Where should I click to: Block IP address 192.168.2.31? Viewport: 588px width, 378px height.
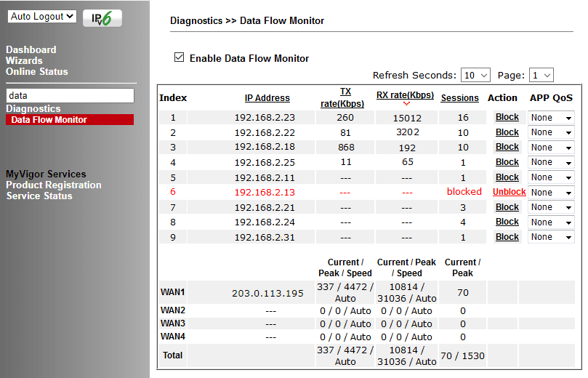(507, 237)
